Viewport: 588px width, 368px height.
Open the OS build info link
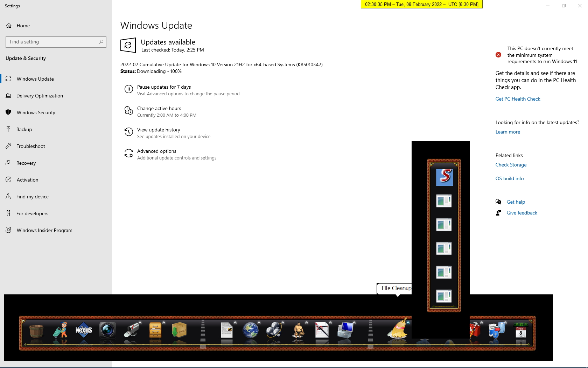tap(510, 178)
